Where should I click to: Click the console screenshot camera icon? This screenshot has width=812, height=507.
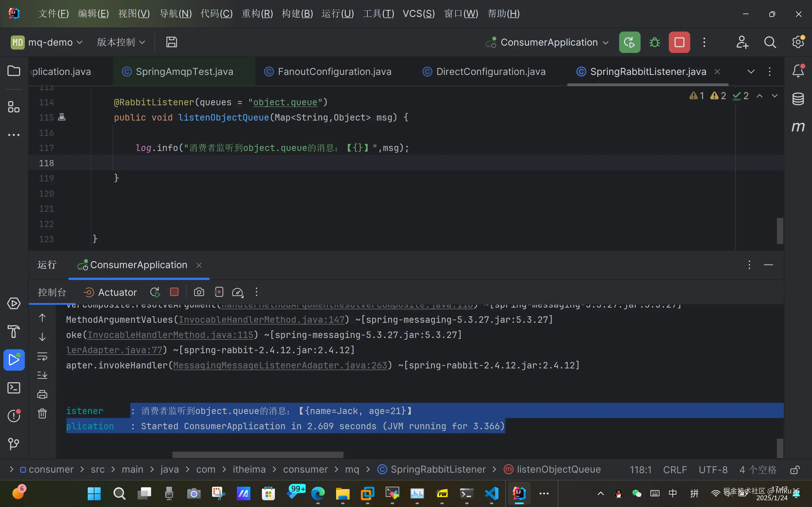199,292
